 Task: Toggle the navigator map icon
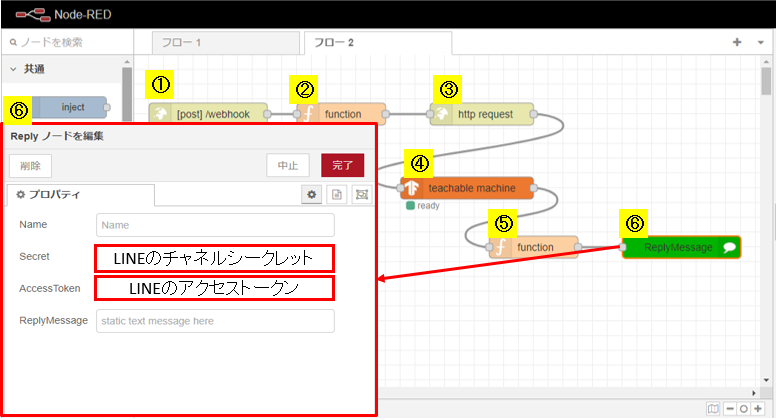point(713,409)
